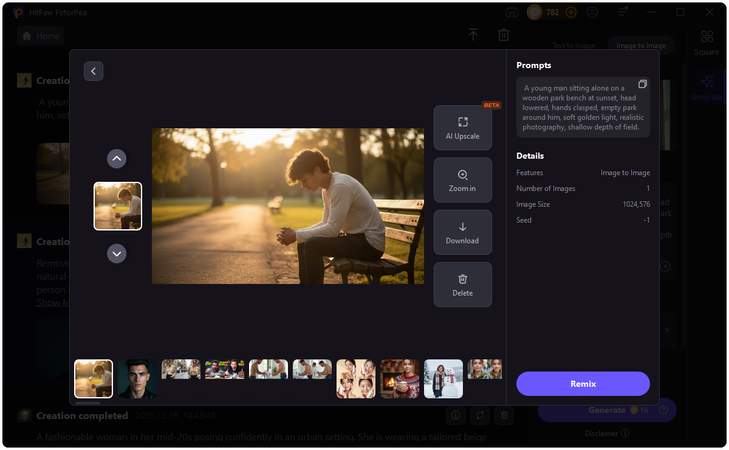Select the park bench thumbnail in side strip

coord(118,206)
